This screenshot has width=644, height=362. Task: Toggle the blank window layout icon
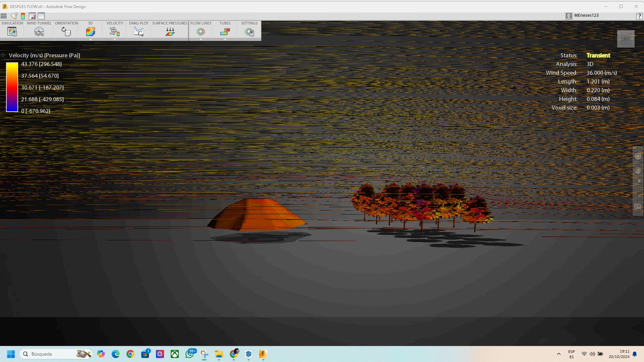coord(41,16)
